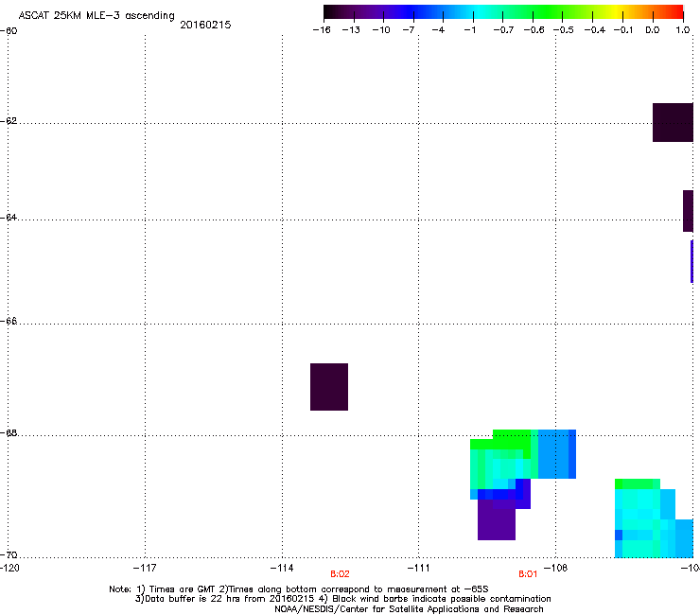Select the -0.7 color scale label
700x615 pixels.
(x=503, y=30)
